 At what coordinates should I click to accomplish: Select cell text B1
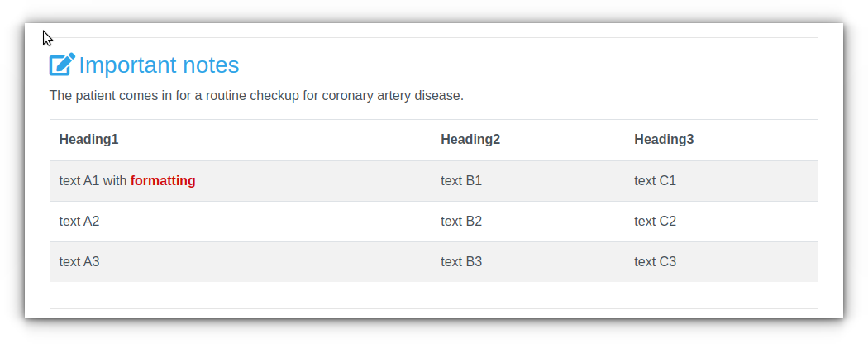[x=461, y=181]
